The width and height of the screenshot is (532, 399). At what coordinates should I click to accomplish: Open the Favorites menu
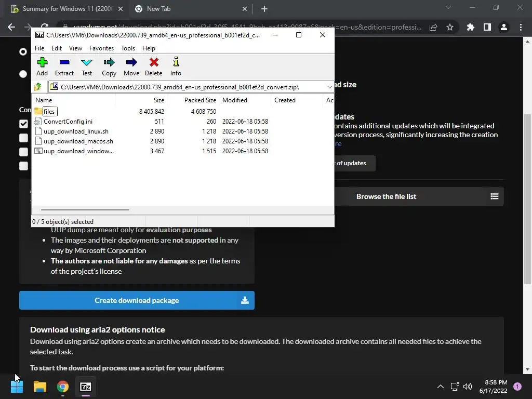click(101, 48)
